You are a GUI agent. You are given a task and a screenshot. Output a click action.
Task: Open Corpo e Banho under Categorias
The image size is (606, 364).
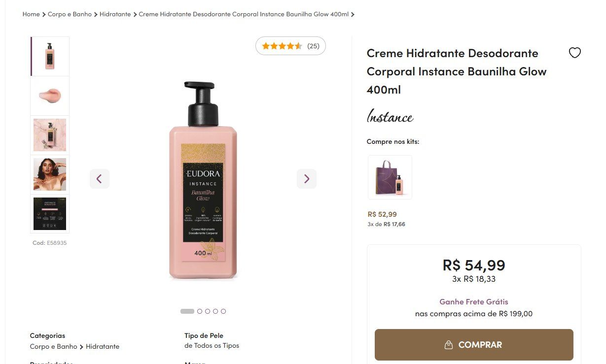53,346
